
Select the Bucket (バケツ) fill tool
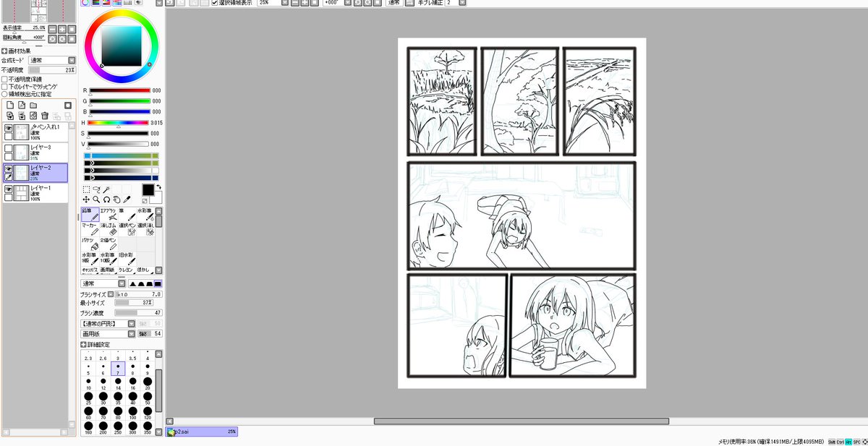(x=90, y=243)
